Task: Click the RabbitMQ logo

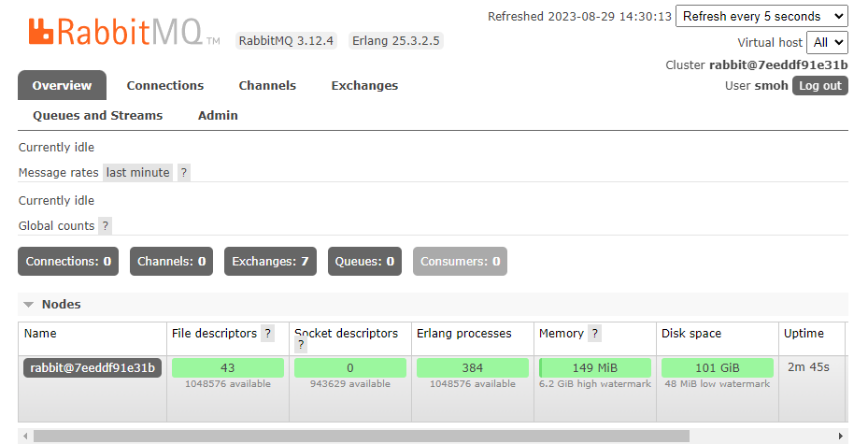Action: [124, 32]
